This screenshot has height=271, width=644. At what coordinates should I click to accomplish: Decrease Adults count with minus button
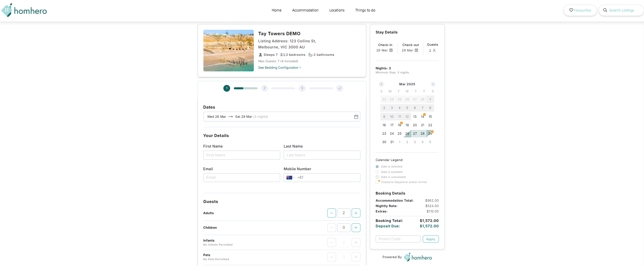[x=332, y=213]
